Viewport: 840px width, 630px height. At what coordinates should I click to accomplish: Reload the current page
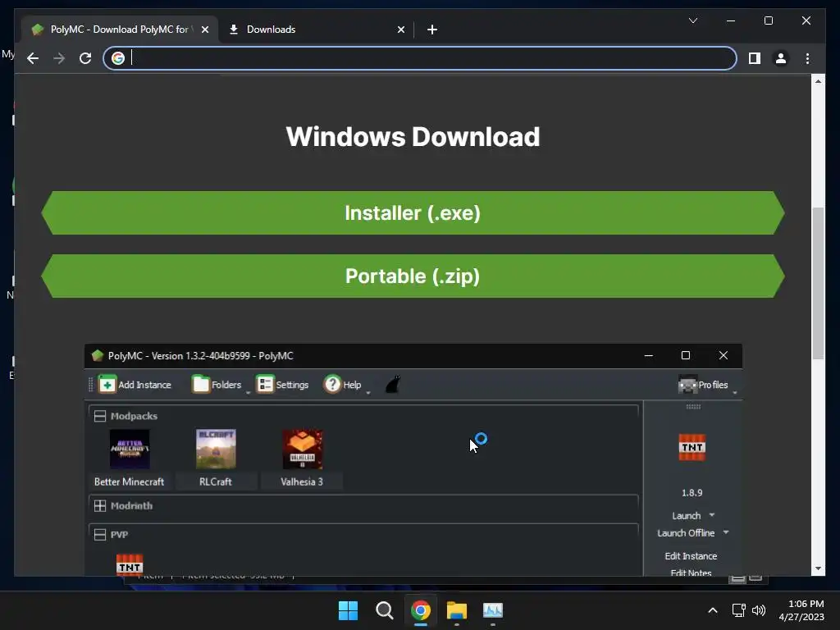pos(85,58)
